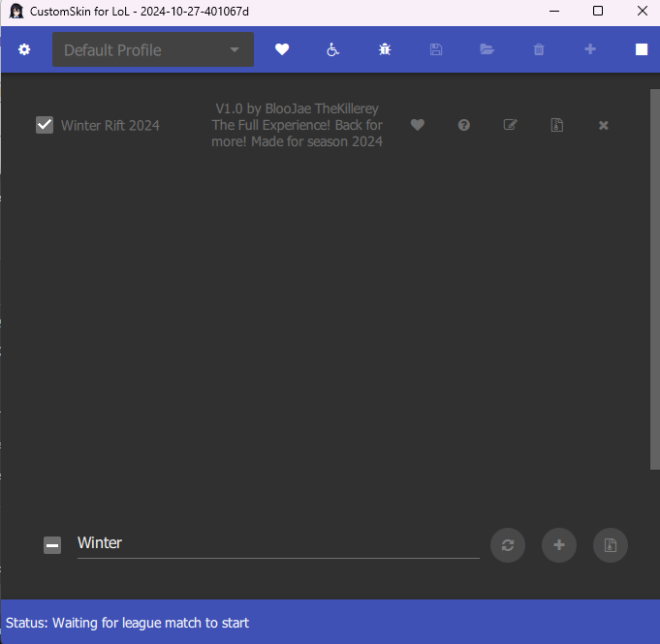Open the settings gear in the toolbar
This screenshot has width=660, height=644.
[24, 50]
